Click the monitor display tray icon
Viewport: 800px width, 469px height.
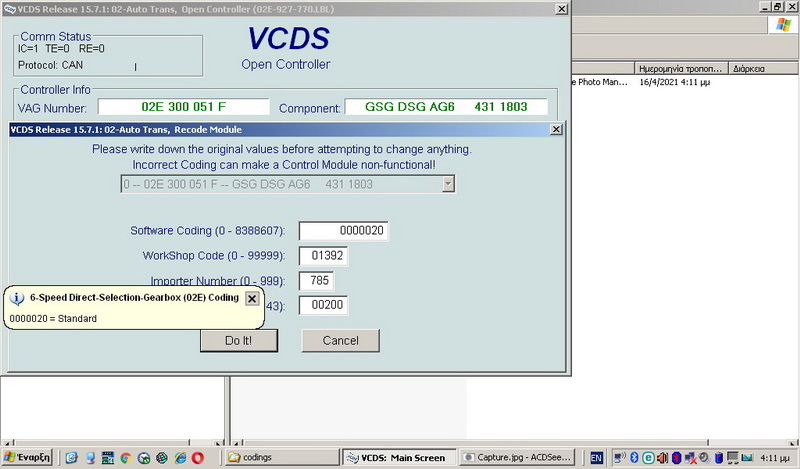(x=733, y=458)
